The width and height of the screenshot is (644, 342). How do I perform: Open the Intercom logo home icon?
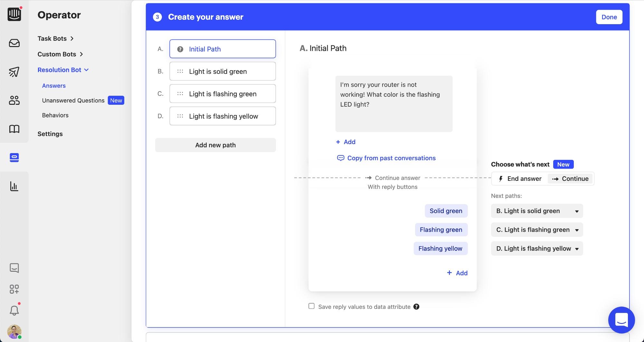(14, 14)
